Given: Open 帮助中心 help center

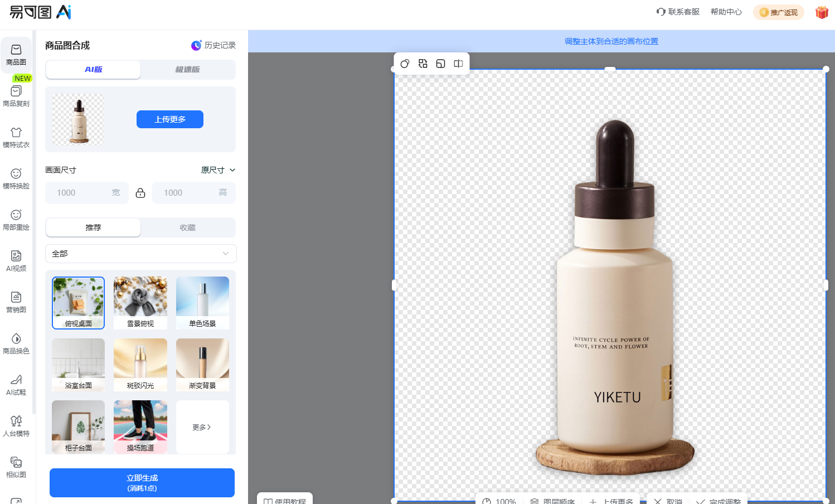Looking at the screenshot, I should tap(726, 12).
